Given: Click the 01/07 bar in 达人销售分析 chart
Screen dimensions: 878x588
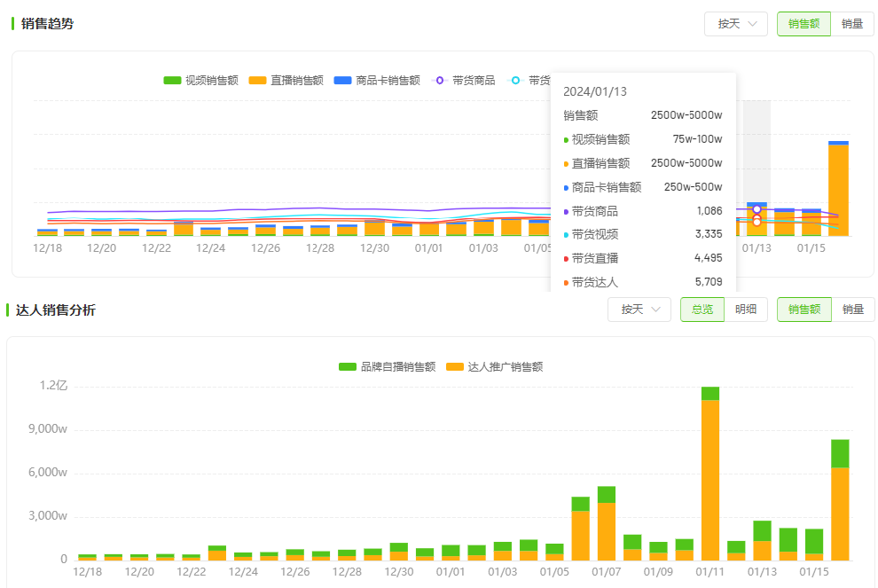Looking at the screenshot, I should [x=607, y=528].
